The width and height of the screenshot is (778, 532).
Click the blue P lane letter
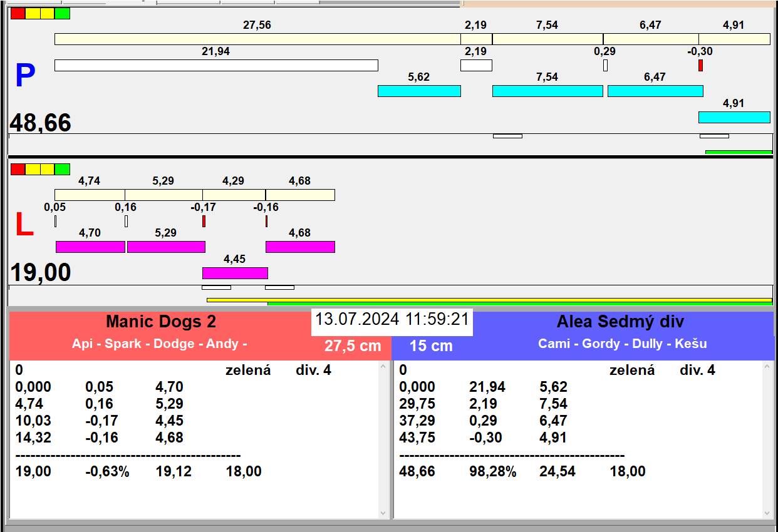point(24,76)
